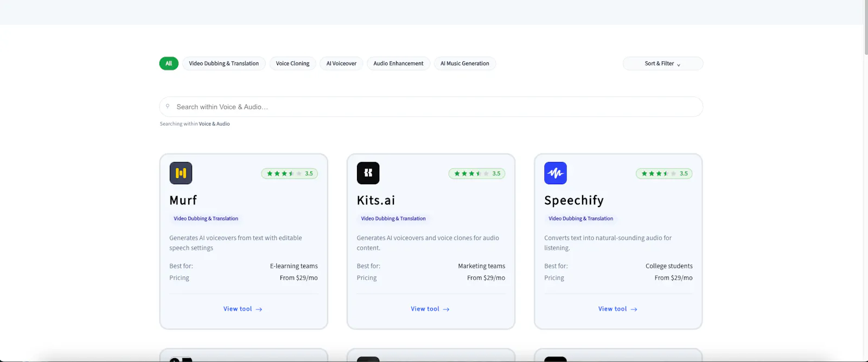Click Kits.ai's 3.5 star rating badge
Viewport: 868px width, 362px height.
tap(477, 173)
